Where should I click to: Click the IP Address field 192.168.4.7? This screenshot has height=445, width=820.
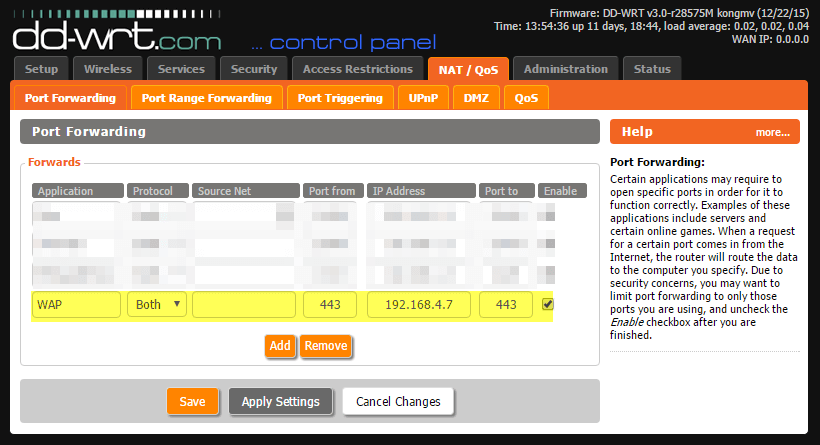(419, 304)
